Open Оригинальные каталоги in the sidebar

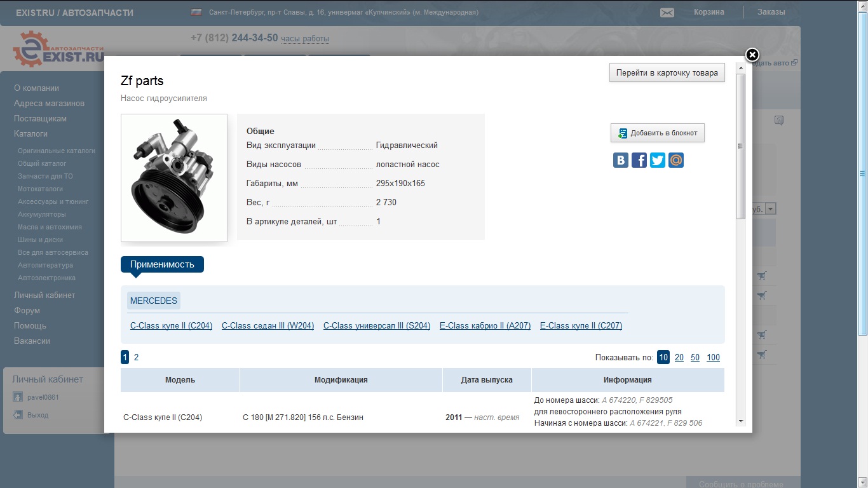57,151
